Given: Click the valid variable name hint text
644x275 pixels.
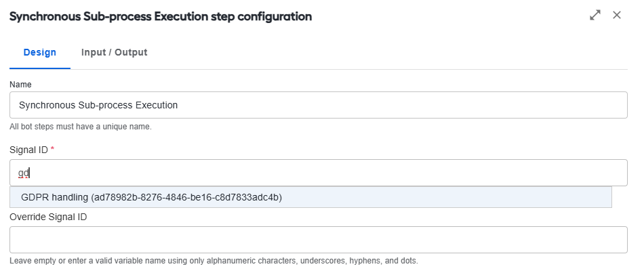Looking at the screenshot, I should point(214,261).
